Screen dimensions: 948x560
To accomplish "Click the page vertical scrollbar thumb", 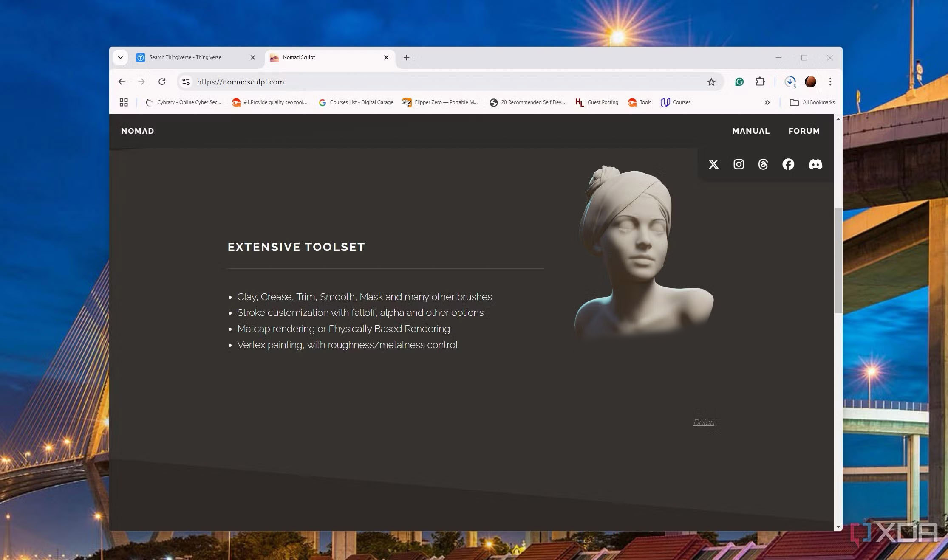I will tap(838, 260).
